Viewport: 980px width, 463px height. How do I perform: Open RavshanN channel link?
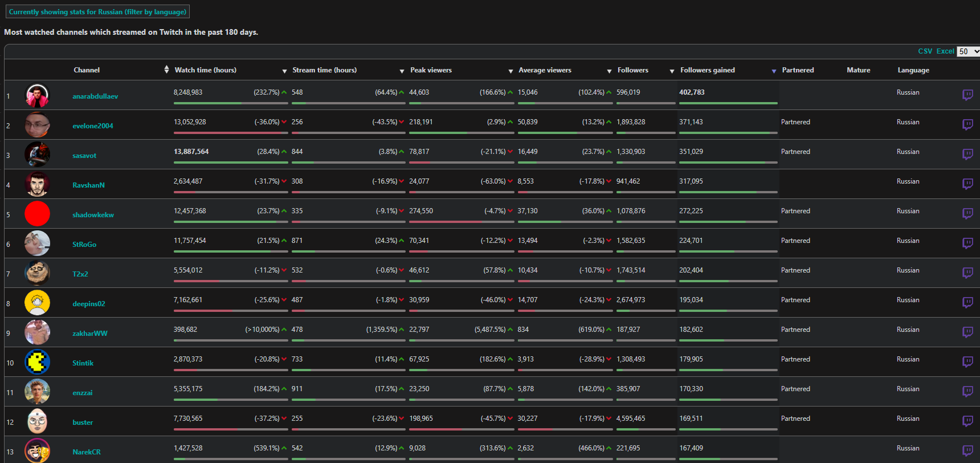coord(88,185)
